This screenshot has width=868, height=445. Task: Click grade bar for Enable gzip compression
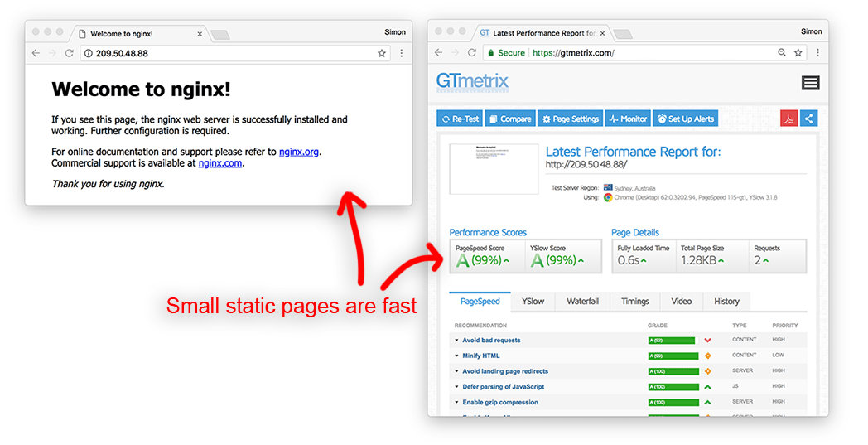pyautogui.click(x=673, y=403)
